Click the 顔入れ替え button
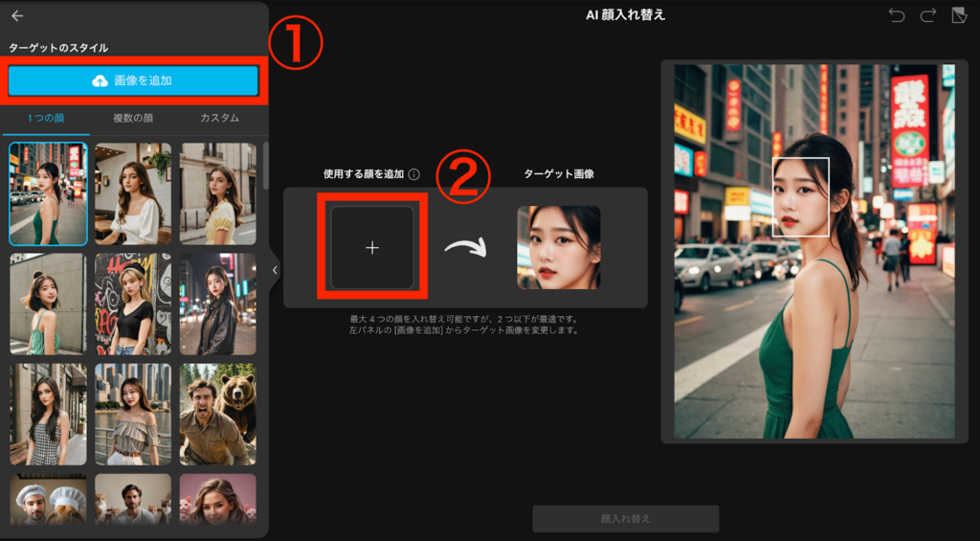 (x=626, y=518)
